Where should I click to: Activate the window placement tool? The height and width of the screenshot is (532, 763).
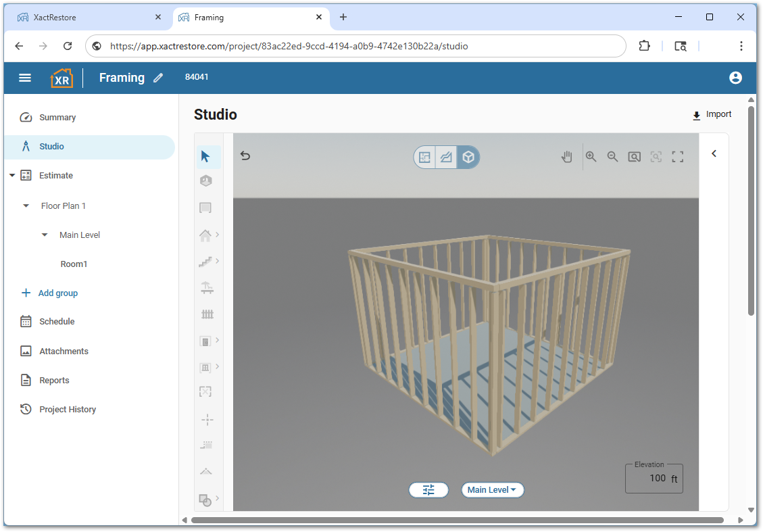click(x=205, y=367)
